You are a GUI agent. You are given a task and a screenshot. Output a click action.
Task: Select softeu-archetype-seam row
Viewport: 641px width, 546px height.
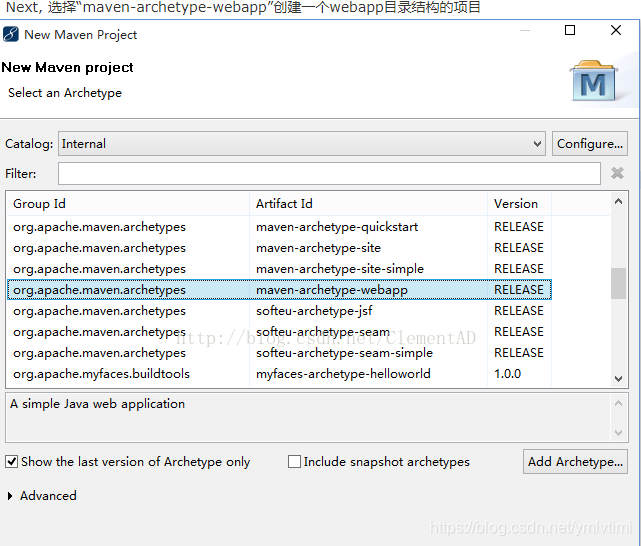pyautogui.click(x=279, y=332)
